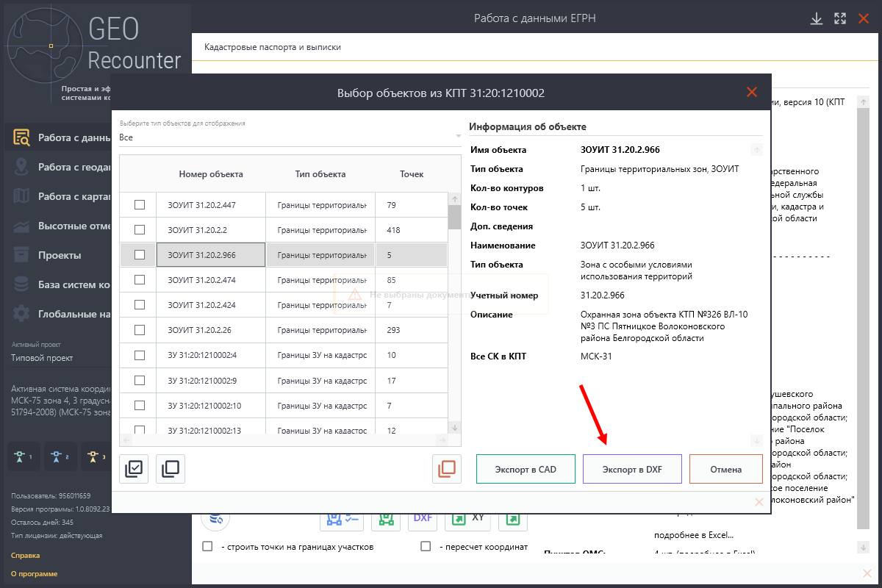Image resolution: width=882 pixels, height=588 pixels.
Task: Open the 'Справка' help link
Action: [26, 556]
